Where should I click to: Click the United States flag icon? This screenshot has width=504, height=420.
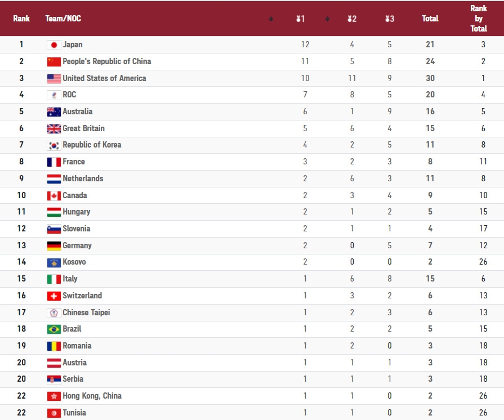click(x=53, y=79)
